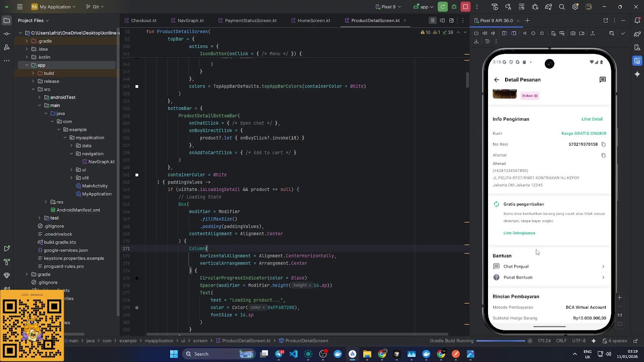Image resolution: width=644 pixels, height=362 pixels.
Task: Tap Pusat Bantuan row
Action: [549, 278]
